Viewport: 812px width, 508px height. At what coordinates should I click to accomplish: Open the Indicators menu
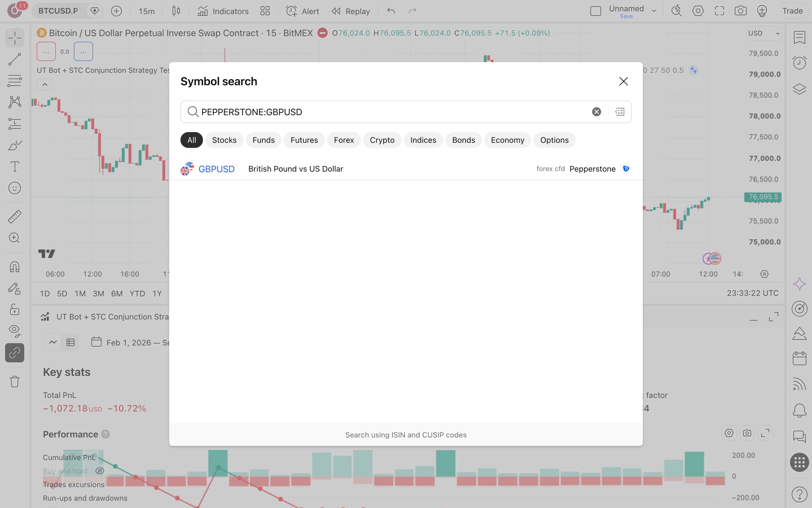point(223,11)
